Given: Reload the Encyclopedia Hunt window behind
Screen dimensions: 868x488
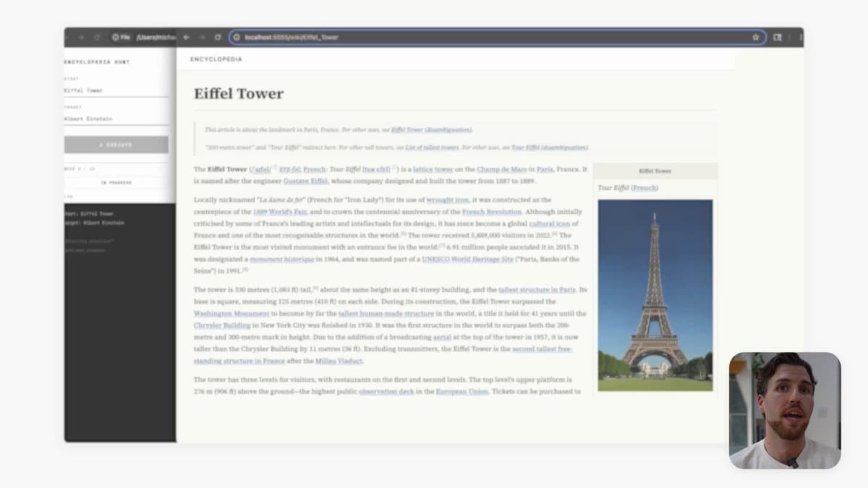Looking at the screenshot, I should (96, 37).
